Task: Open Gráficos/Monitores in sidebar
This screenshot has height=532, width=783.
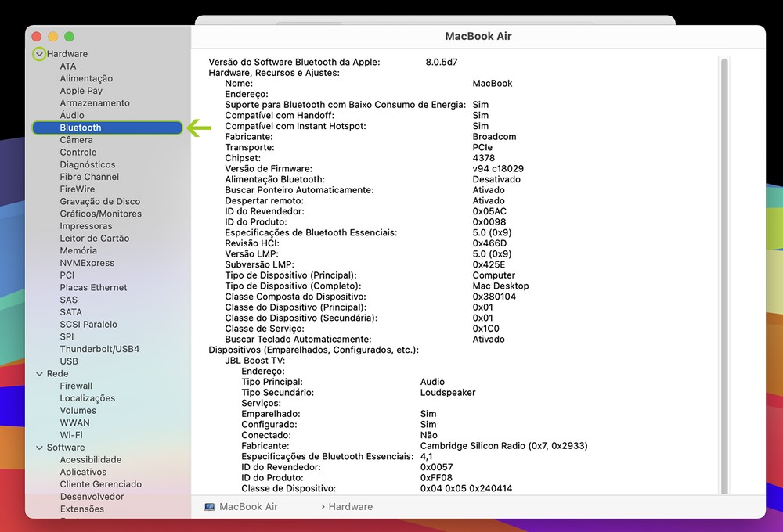Action: [100, 214]
